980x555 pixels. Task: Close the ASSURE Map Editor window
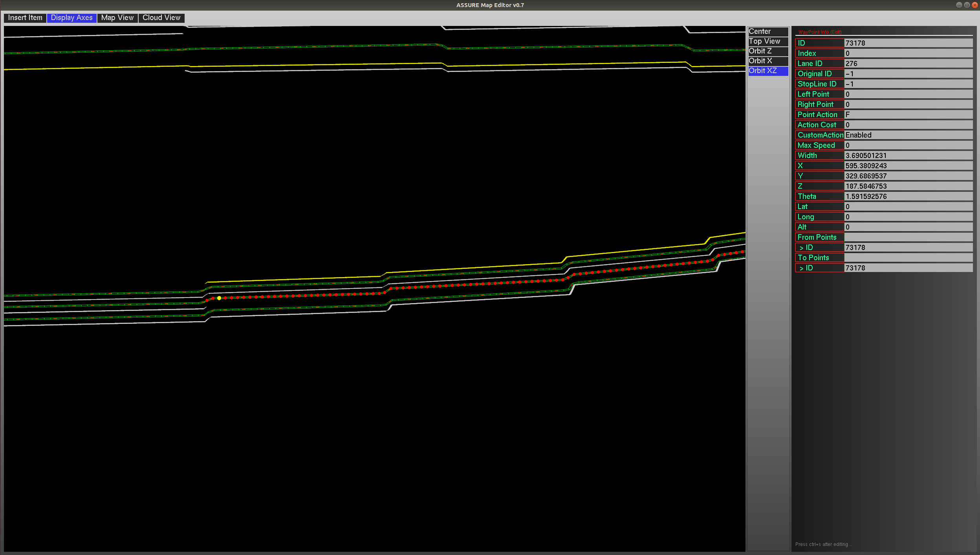[x=975, y=5]
